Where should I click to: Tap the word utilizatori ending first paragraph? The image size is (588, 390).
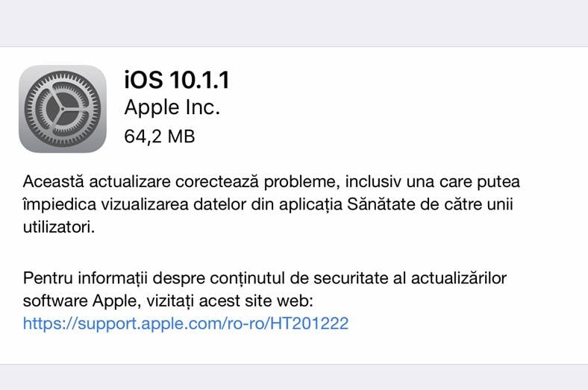click(x=59, y=227)
